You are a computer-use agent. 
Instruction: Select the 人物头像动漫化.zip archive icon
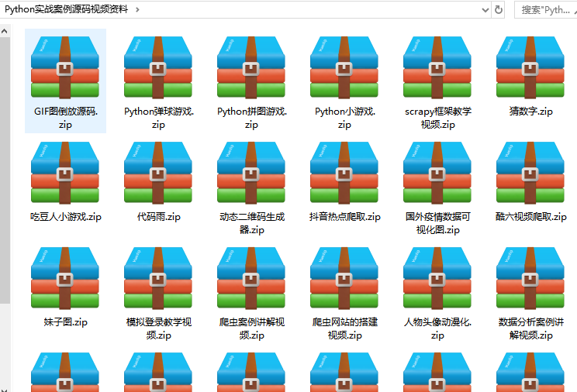[437, 278]
